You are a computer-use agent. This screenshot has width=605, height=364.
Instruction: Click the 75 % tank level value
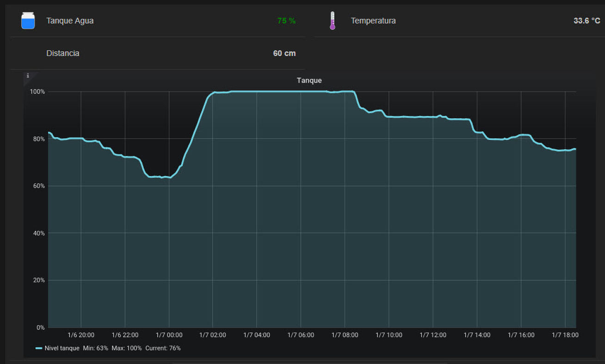(x=286, y=21)
